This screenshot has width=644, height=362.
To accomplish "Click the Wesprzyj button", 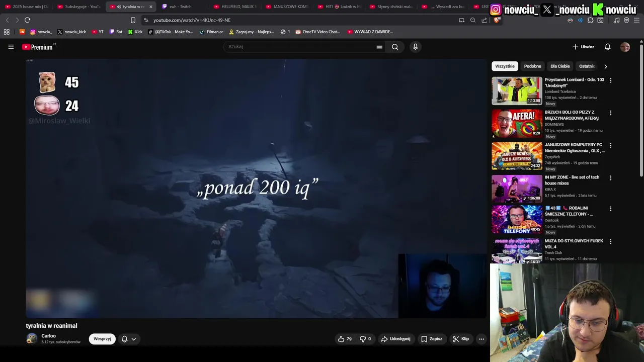I will coord(102,339).
